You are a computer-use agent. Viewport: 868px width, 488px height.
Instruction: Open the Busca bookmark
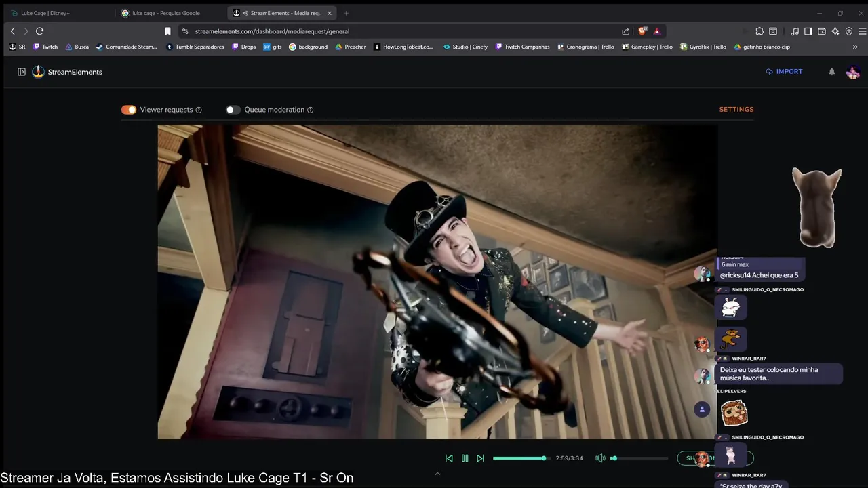click(x=77, y=47)
